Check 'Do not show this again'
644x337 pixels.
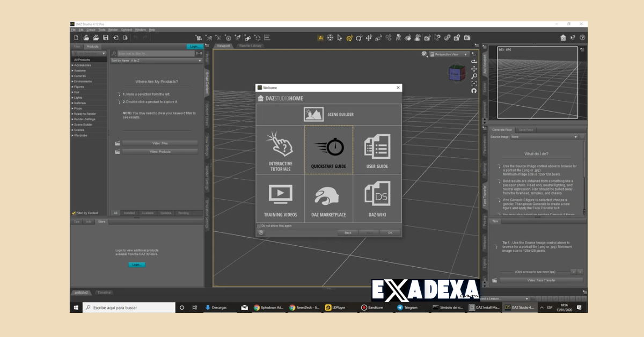pos(259,226)
